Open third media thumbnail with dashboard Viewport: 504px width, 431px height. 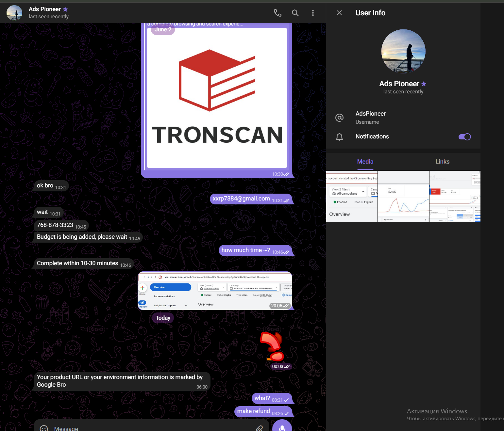[455, 196]
